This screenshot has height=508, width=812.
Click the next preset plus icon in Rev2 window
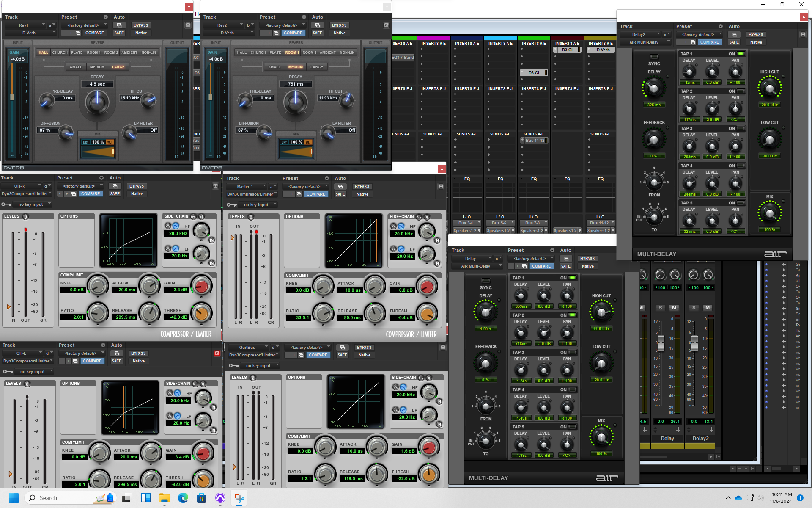[x=269, y=33]
